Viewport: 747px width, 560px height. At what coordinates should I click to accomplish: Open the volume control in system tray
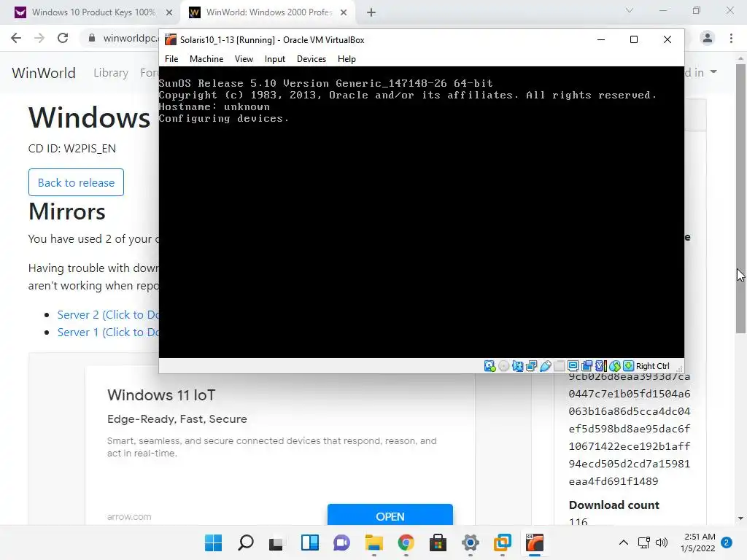click(662, 542)
